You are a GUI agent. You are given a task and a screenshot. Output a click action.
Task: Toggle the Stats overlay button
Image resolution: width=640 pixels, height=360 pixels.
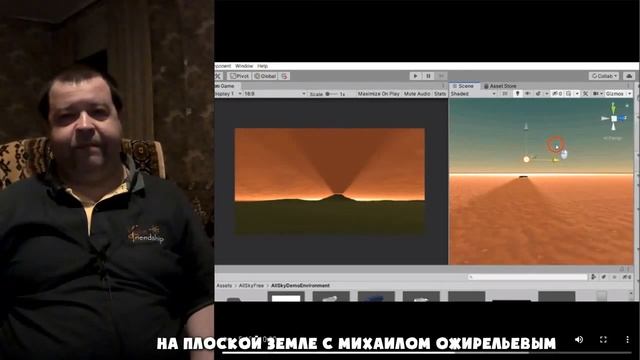[x=440, y=94]
